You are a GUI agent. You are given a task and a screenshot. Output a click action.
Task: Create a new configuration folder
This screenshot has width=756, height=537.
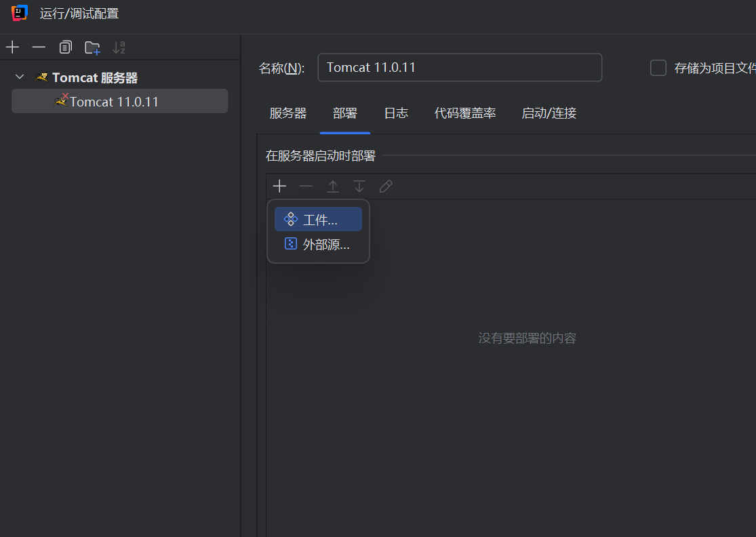92,47
